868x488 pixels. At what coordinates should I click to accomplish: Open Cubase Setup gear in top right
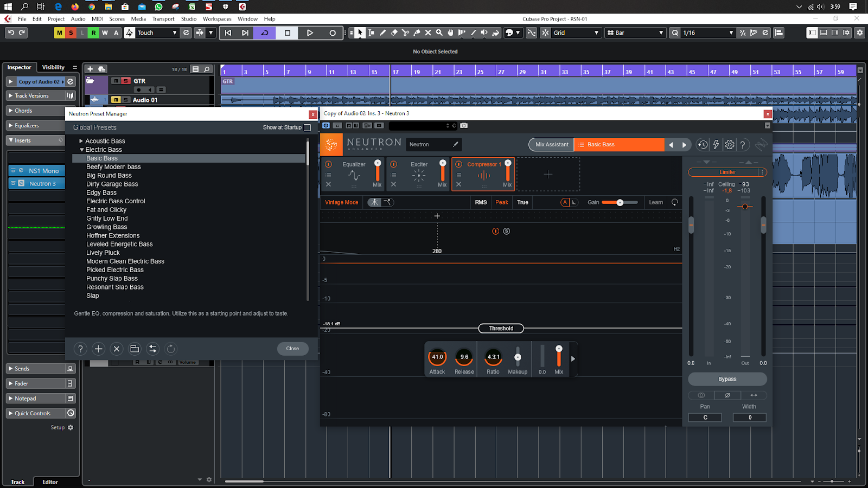pyautogui.click(x=860, y=33)
